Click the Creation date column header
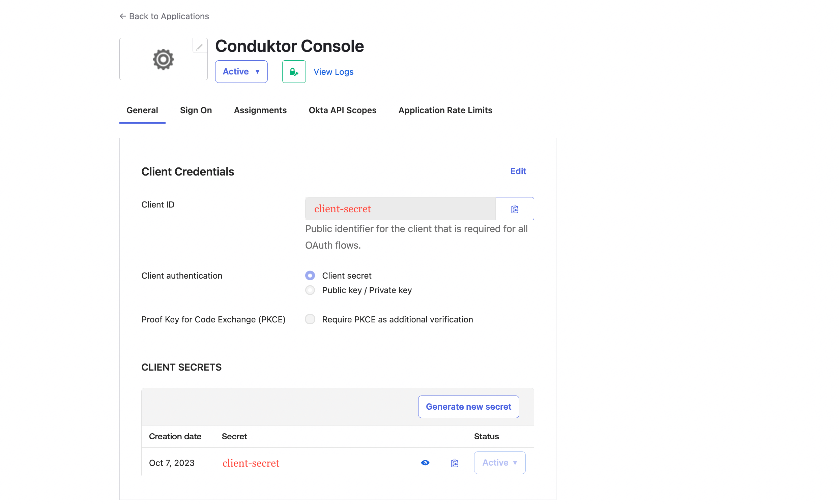The width and height of the screenshot is (839, 504). tap(175, 436)
